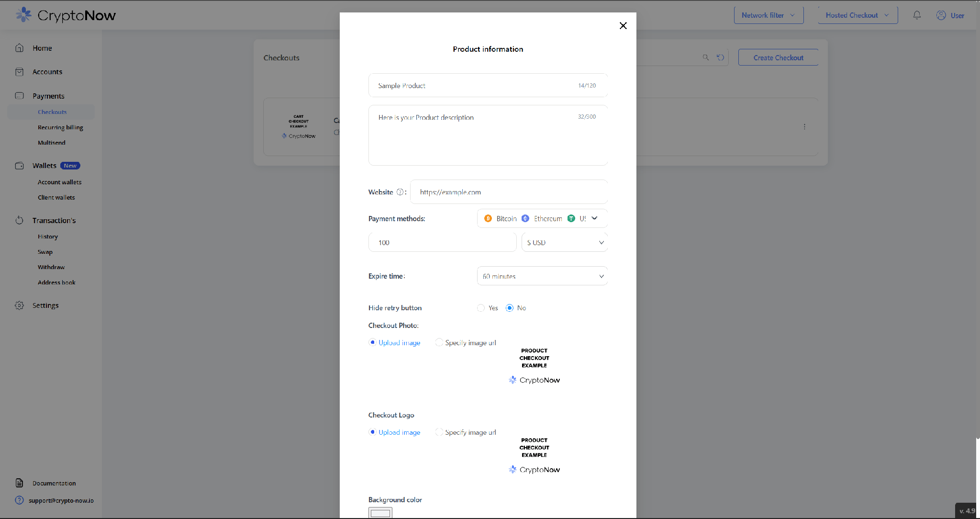Click the amount field showing 100
The height and width of the screenshot is (519, 980).
[x=443, y=242]
